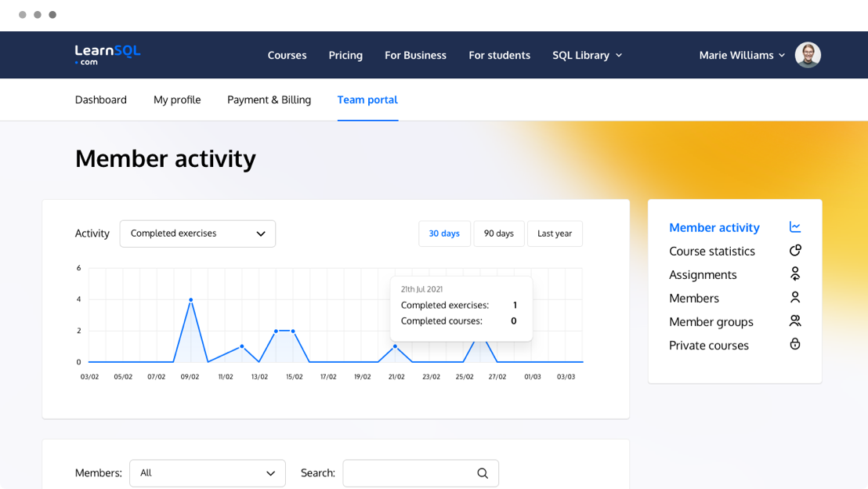Select the 30 days time range
This screenshot has height=489, width=868.
coord(444,234)
